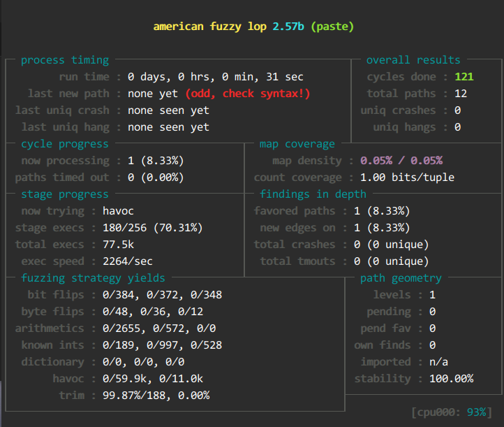Screen dimensions: 504x427
Task: Click the 'cycle progress' section heading
Action: point(65,144)
